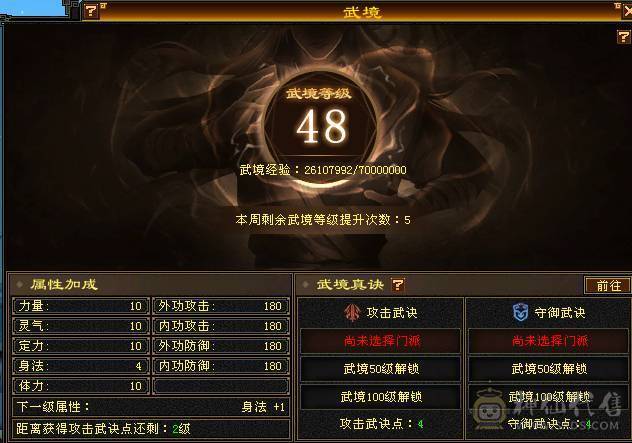Select the attack 武境50级解锁 slot

point(381,368)
